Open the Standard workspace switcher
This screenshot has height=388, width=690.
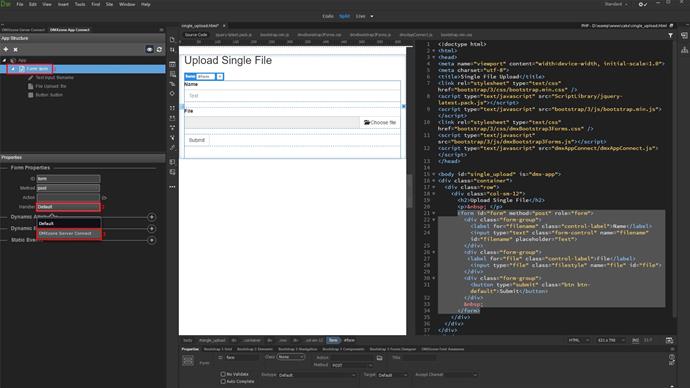point(616,4)
